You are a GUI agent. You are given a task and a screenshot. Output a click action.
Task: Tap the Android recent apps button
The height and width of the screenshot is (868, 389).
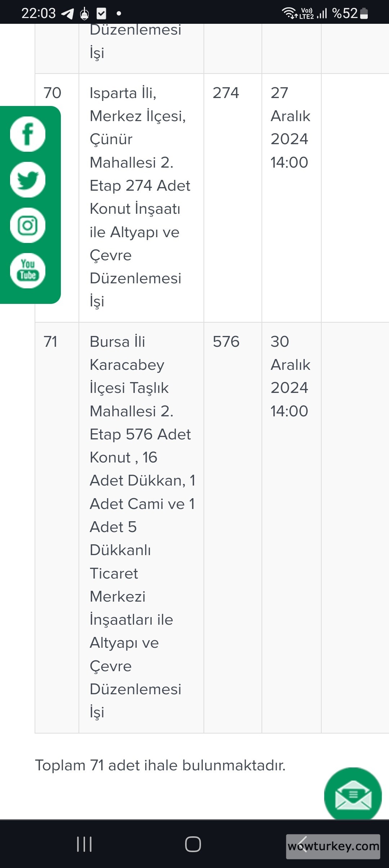pos(84,844)
